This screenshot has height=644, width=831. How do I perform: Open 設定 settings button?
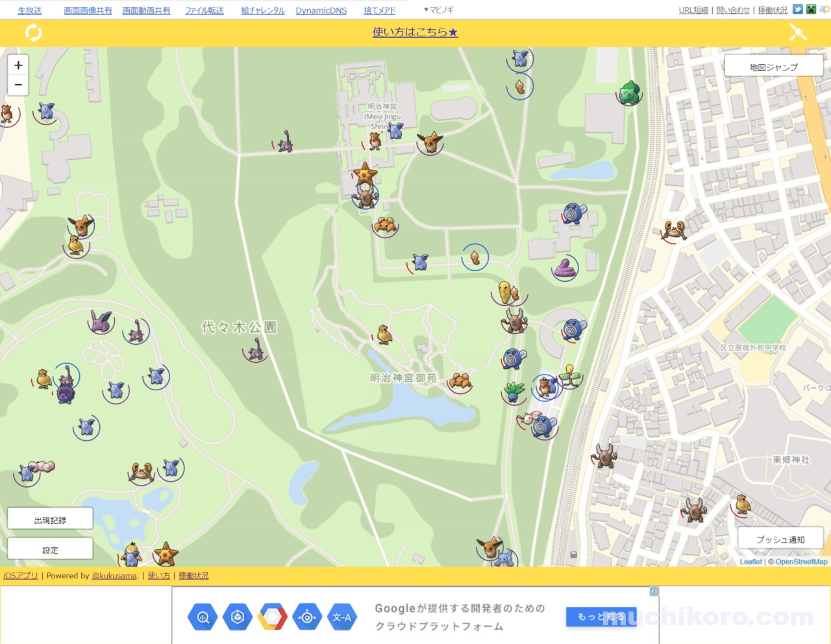pyautogui.click(x=50, y=550)
